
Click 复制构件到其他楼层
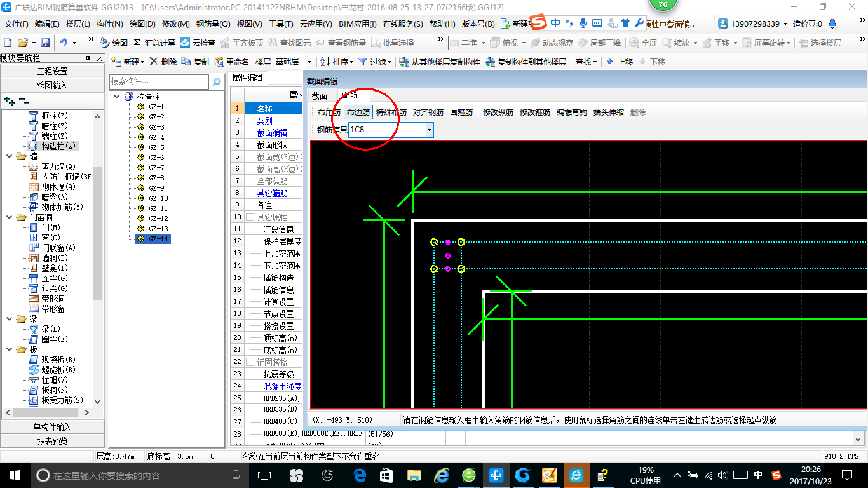(526, 62)
